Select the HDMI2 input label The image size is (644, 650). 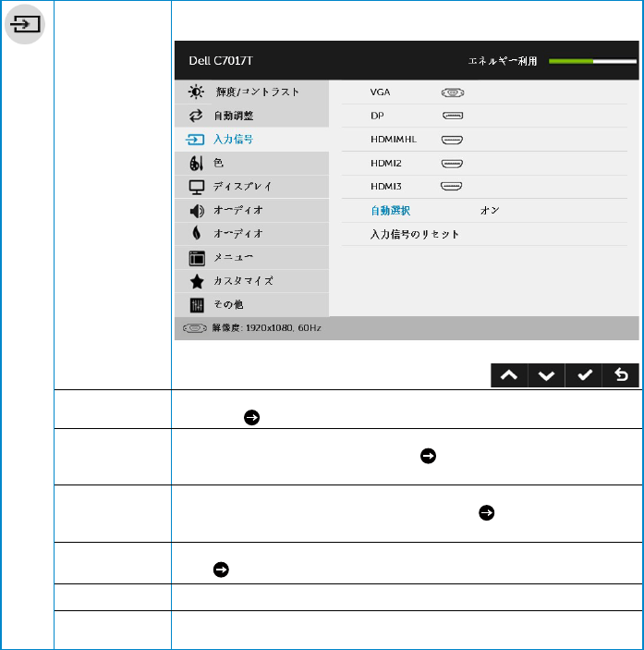tap(386, 164)
